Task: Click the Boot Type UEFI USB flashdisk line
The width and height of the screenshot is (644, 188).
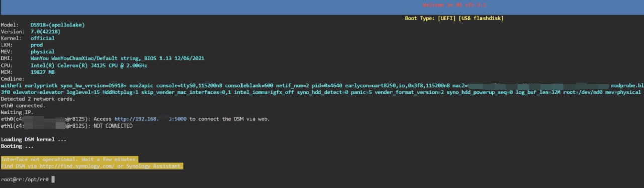Action: (x=454, y=19)
